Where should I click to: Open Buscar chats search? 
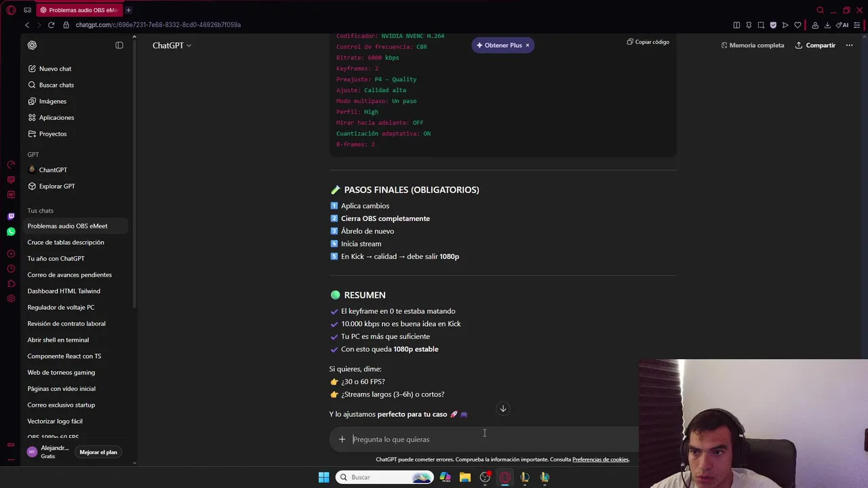coord(56,85)
